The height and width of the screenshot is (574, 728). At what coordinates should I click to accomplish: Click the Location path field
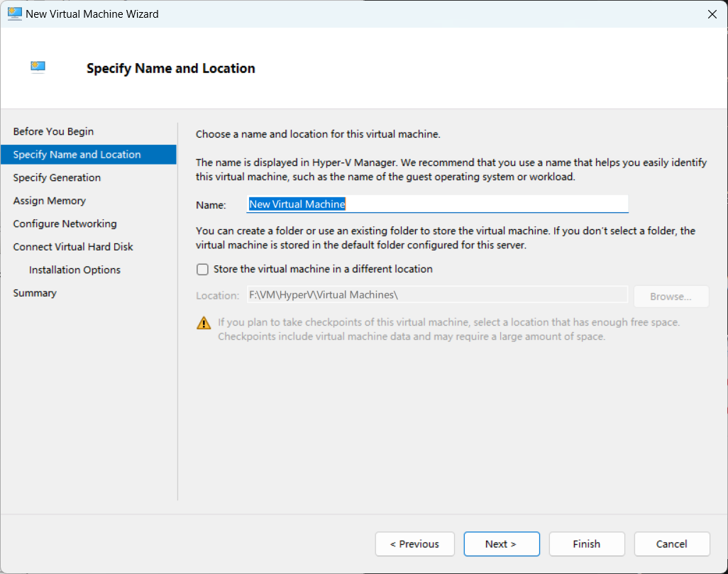(x=437, y=295)
